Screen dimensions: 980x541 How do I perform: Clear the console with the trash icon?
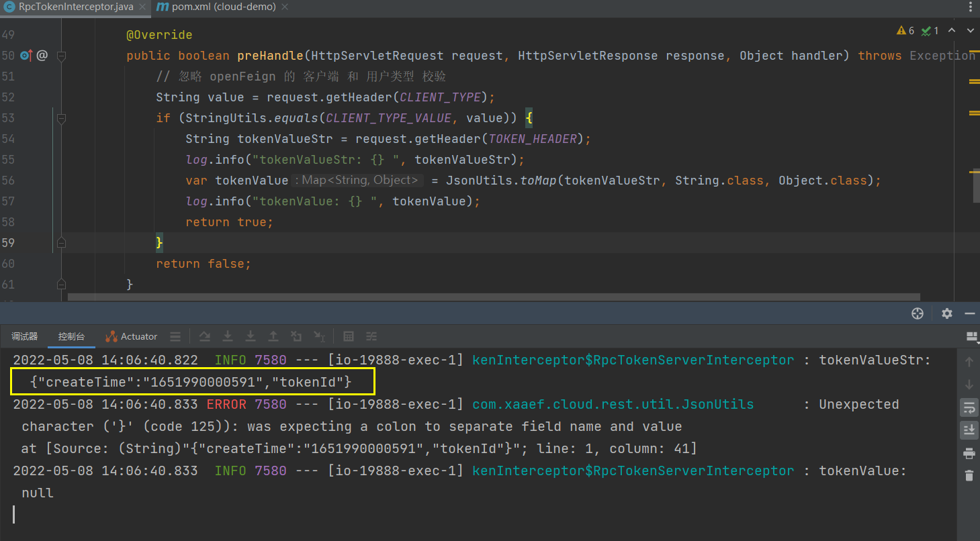(969, 474)
